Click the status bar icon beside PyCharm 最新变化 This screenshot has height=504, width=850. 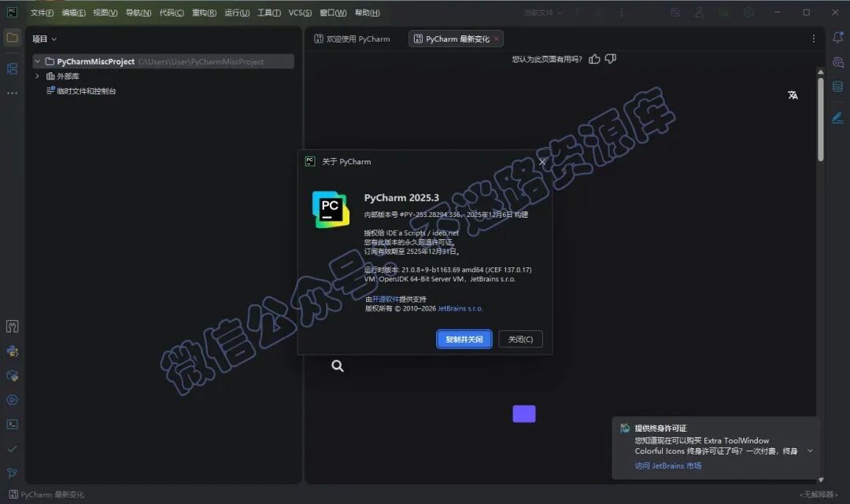tap(13, 495)
